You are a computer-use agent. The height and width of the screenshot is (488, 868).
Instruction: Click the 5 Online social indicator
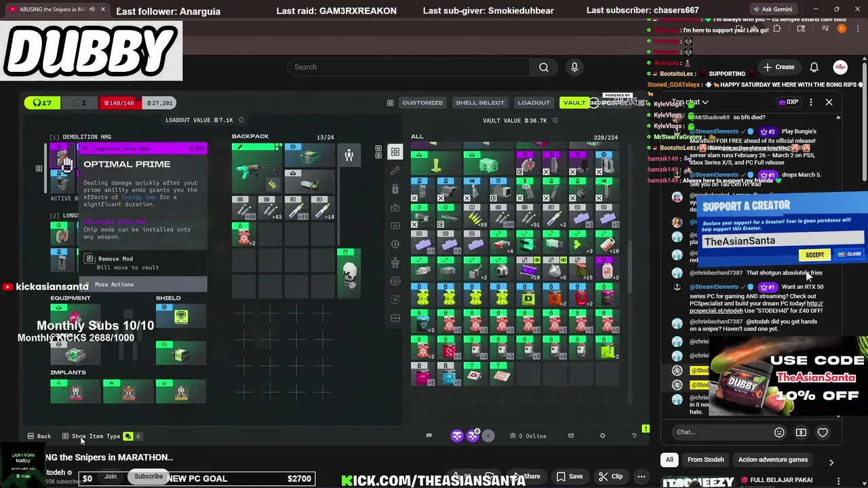click(528, 436)
